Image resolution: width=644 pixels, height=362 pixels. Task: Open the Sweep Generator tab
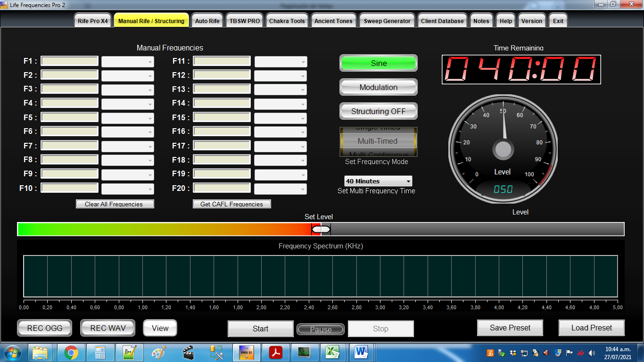pos(387,21)
